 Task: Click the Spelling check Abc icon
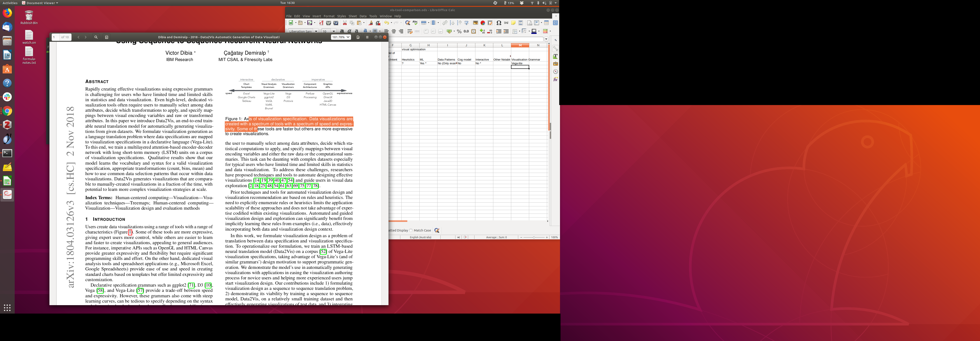coord(415,23)
